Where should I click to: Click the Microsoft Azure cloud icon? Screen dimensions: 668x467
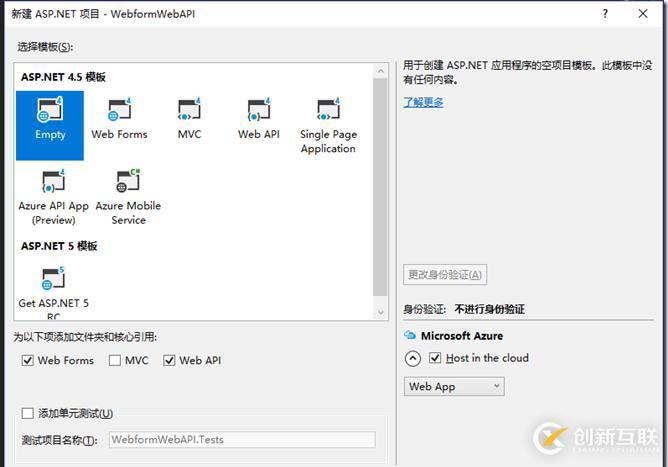[x=410, y=335]
